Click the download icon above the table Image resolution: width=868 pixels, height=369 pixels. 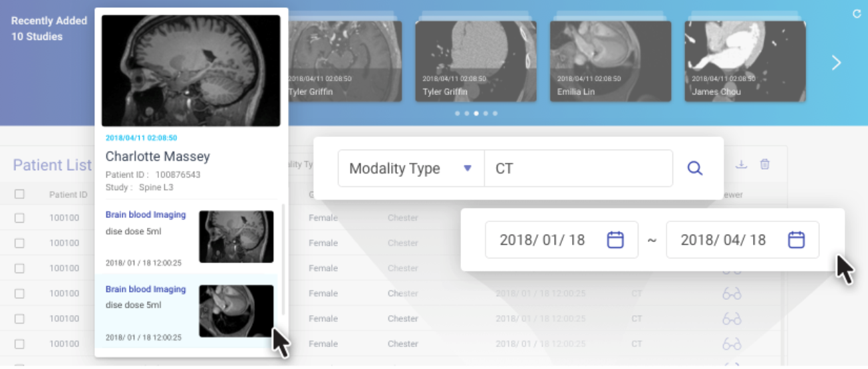(741, 164)
